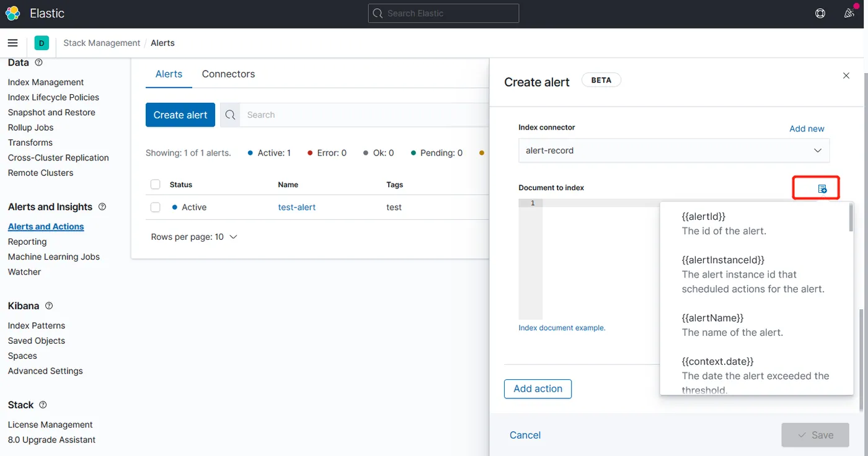Screen dimensions: 868x456
Task: Click the BETA badge
Action: pos(601,80)
